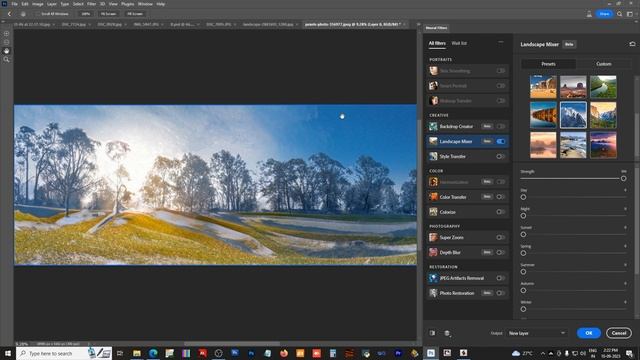Open Firefox from the taskbar
Viewport: 640px width, 360px height.
284,353
